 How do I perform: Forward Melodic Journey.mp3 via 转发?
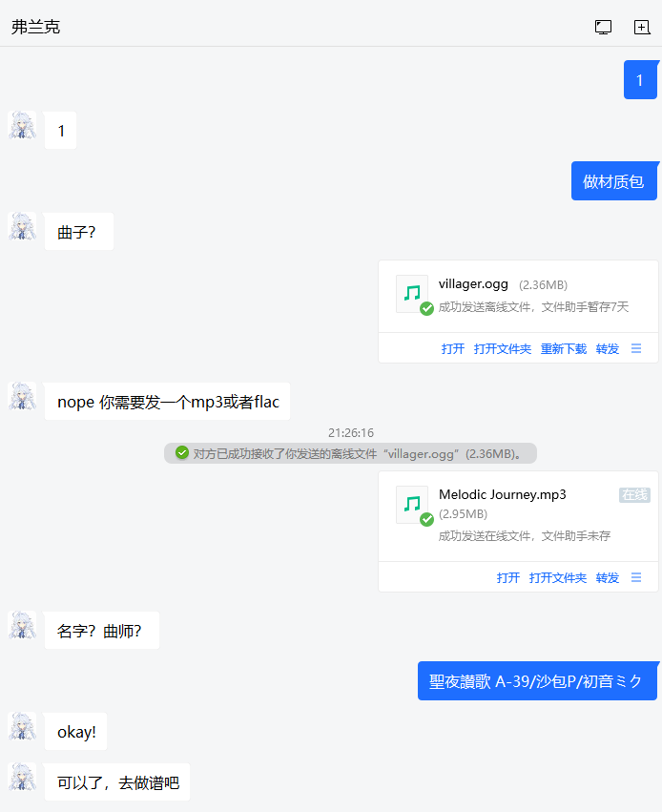click(608, 577)
